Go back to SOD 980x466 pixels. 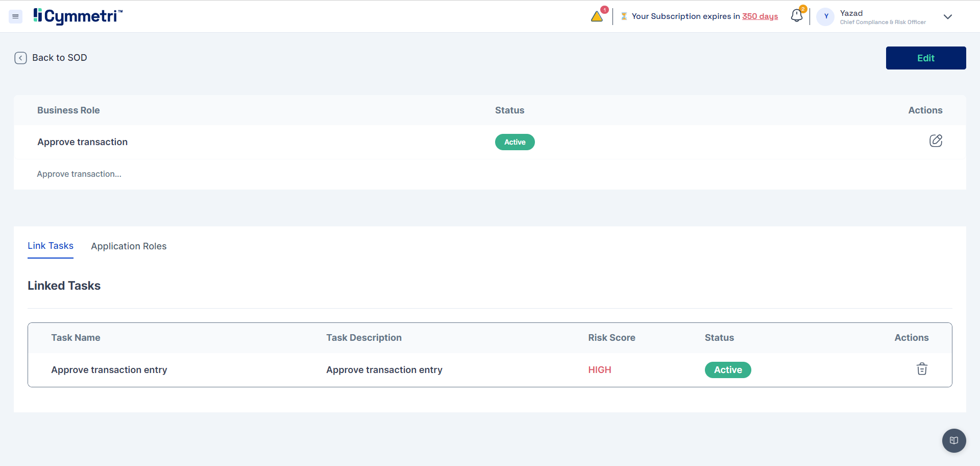coord(59,58)
